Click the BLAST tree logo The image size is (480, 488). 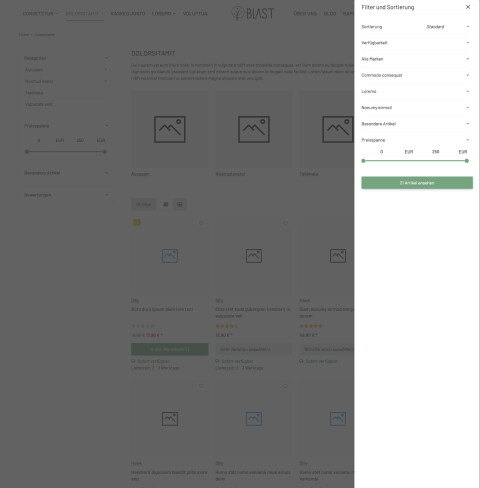253,13
